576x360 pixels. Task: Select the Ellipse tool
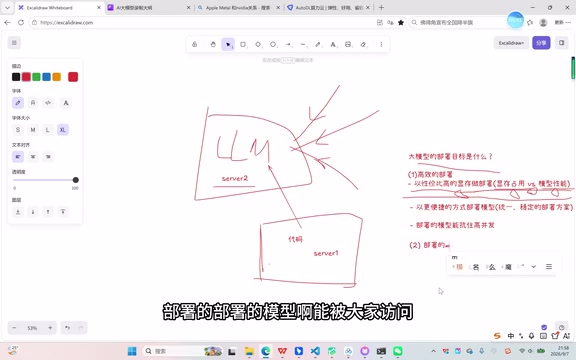(x=273, y=44)
